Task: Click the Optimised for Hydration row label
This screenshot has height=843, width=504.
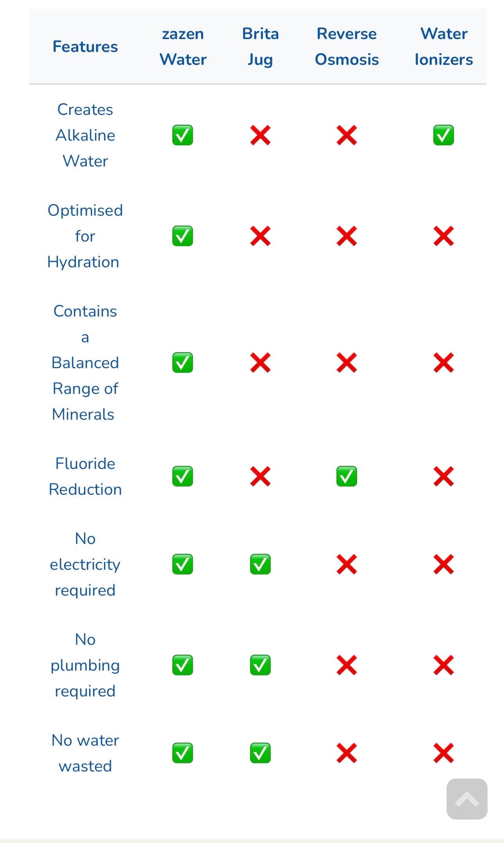Action: click(x=85, y=236)
